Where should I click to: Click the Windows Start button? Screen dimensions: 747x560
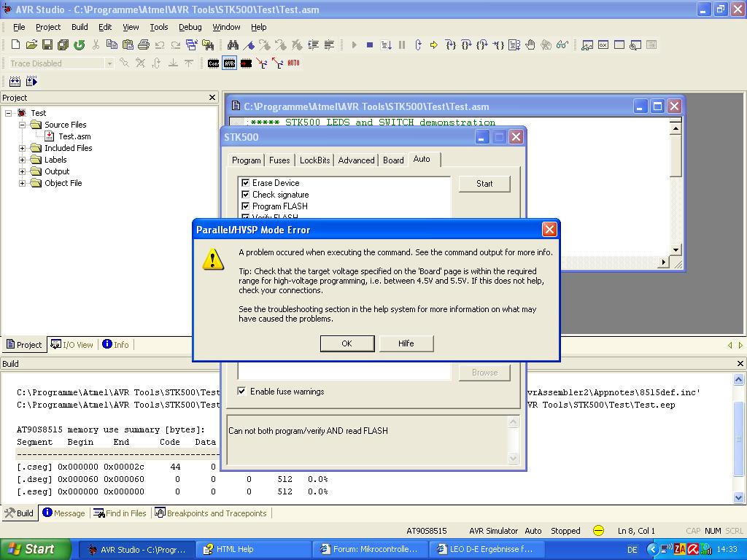click(x=35, y=549)
